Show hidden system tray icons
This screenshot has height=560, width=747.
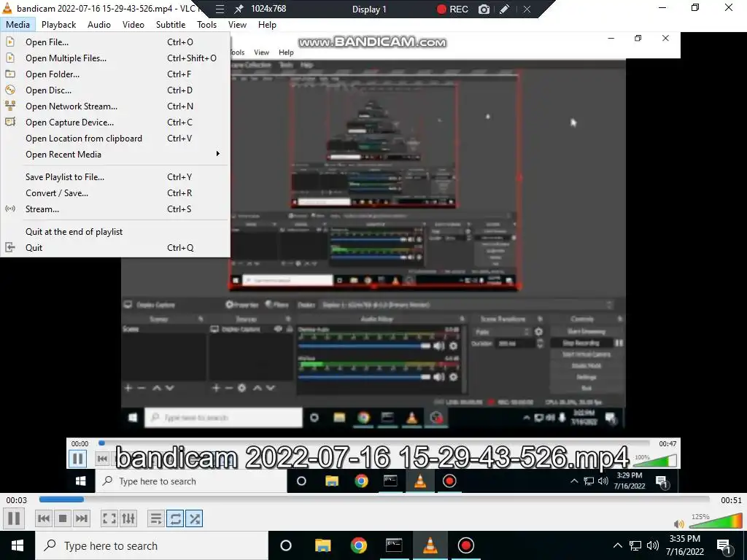point(617,545)
